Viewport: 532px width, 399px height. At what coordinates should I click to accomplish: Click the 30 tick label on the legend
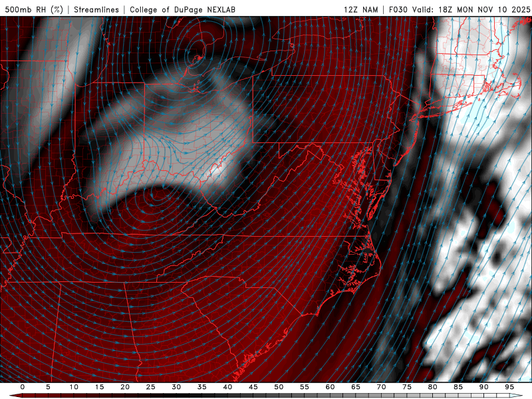pyautogui.click(x=176, y=387)
